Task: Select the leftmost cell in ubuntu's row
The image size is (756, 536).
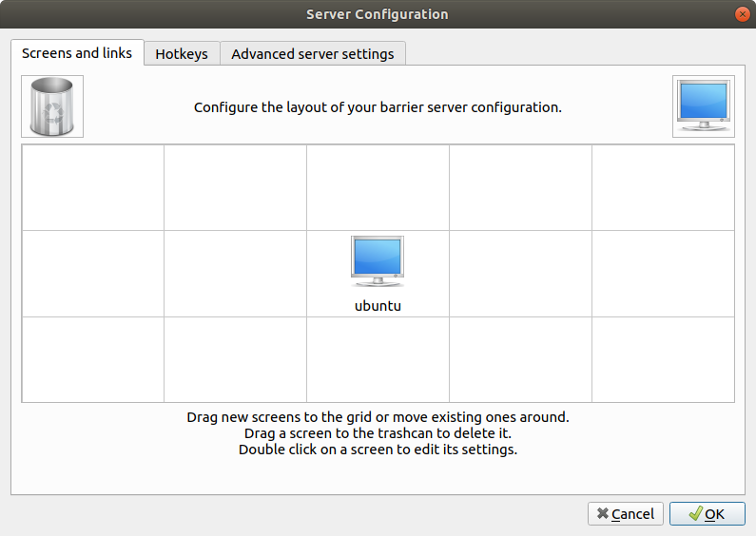Action: (93, 274)
